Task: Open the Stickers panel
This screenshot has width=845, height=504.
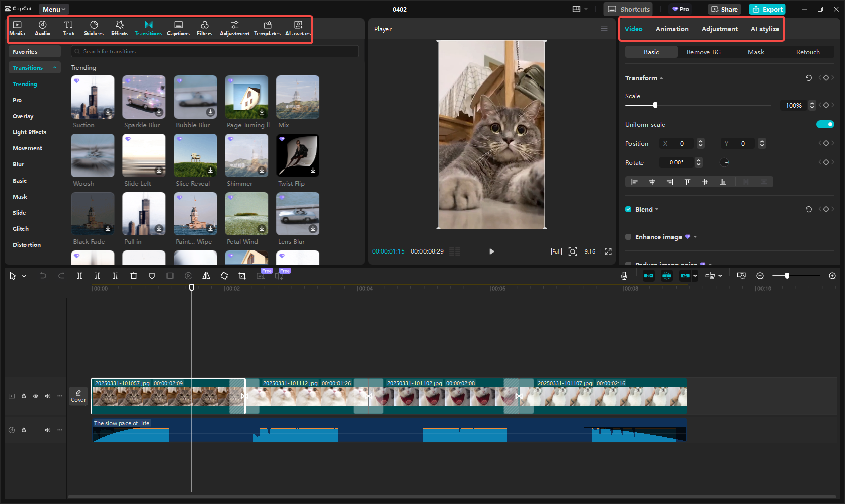Action: pyautogui.click(x=94, y=28)
